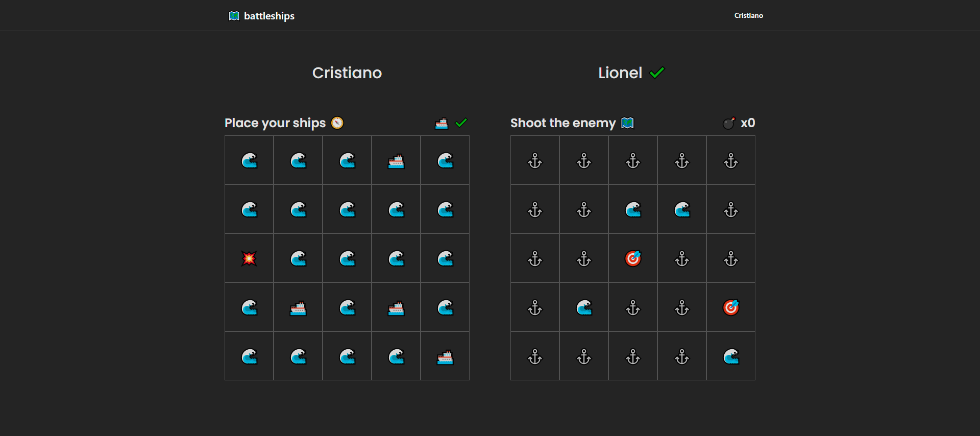Click the battleships map logo icon in header
980x436 pixels.
coord(234,16)
